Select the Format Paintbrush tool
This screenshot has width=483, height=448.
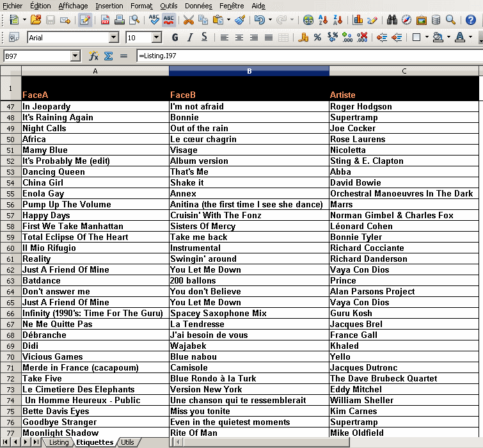tap(240, 20)
